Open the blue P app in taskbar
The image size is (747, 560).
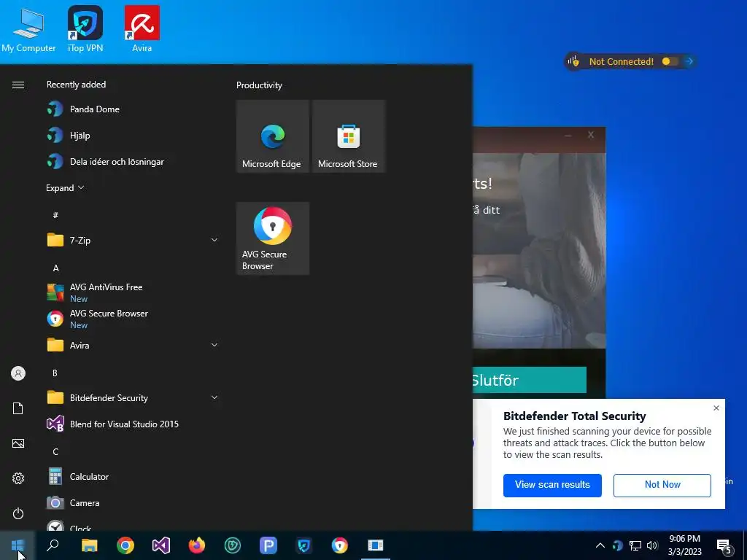pos(268,545)
